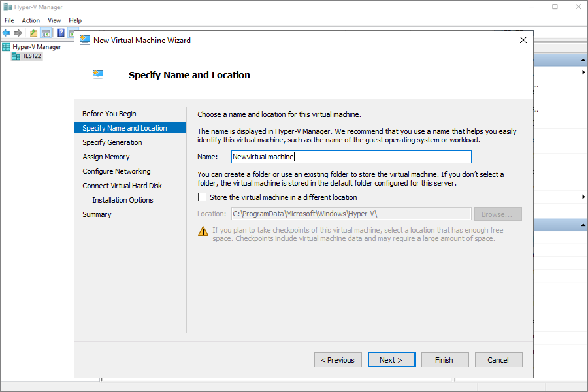Click the blue Back arrow toolbar icon
This screenshot has width=588, height=392.
(7, 33)
